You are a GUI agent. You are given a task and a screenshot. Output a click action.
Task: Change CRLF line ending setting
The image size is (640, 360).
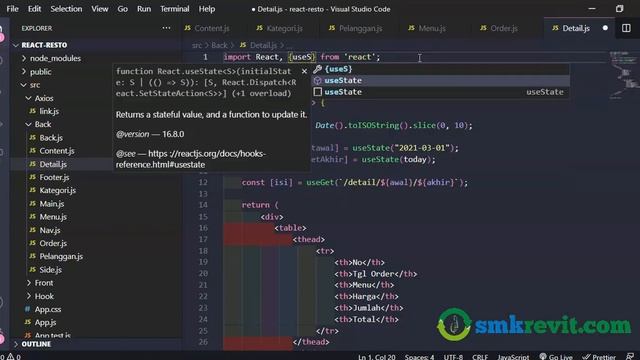click(480, 357)
